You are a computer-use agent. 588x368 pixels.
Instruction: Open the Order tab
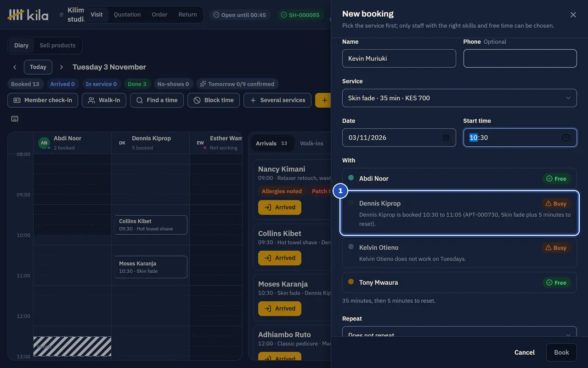(159, 15)
